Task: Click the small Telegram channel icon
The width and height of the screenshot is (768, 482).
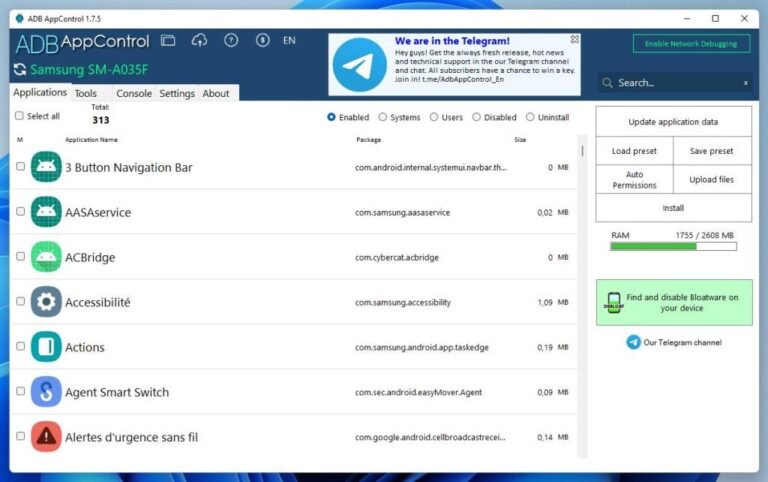Action: tap(633, 342)
